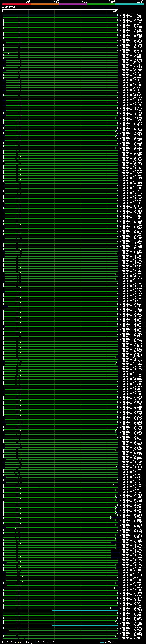This screenshot has width=146, height=644.
Task: Select hit label UniRef100_O24573
Action: [x=131, y=32]
